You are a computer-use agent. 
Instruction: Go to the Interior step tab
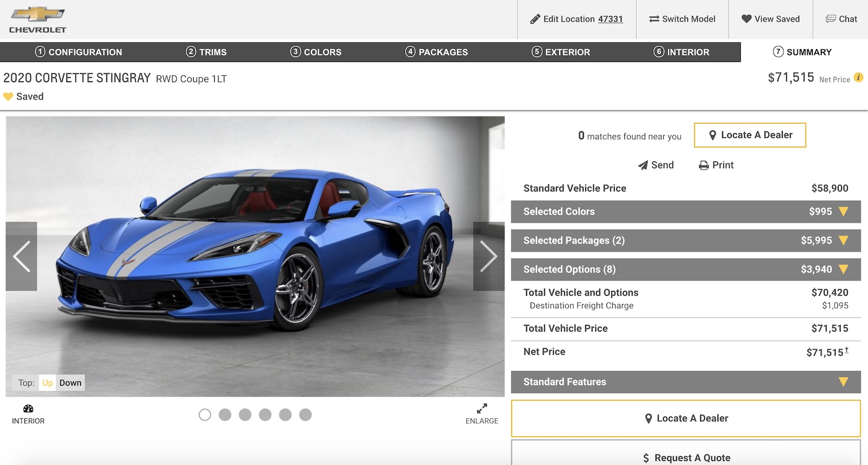pyautogui.click(x=681, y=52)
